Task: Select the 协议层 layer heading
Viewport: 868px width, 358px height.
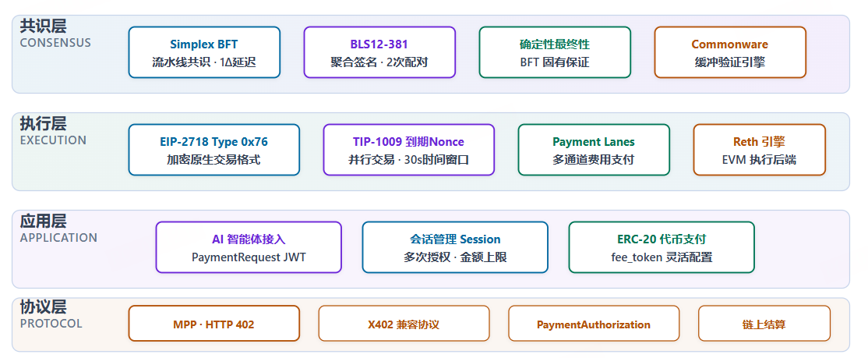Action: click(x=43, y=307)
